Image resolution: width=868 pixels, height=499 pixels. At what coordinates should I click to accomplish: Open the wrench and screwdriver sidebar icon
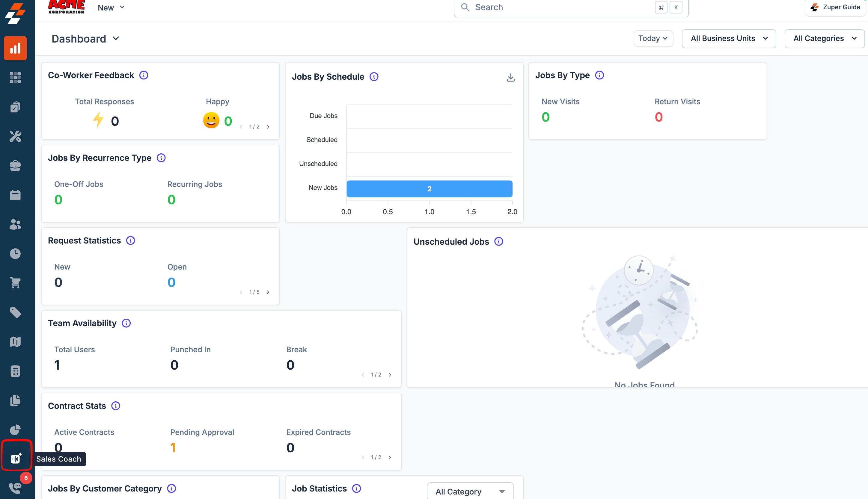click(x=15, y=136)
